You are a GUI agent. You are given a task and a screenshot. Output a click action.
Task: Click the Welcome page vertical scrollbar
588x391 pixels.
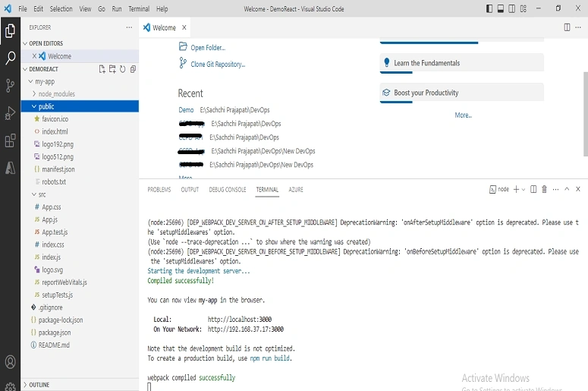(x=586, y=114)
